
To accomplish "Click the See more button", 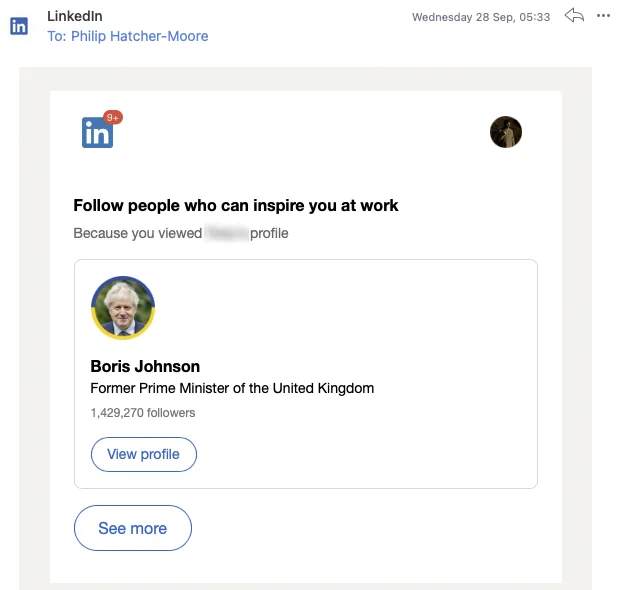I will [x=133, y=528].
